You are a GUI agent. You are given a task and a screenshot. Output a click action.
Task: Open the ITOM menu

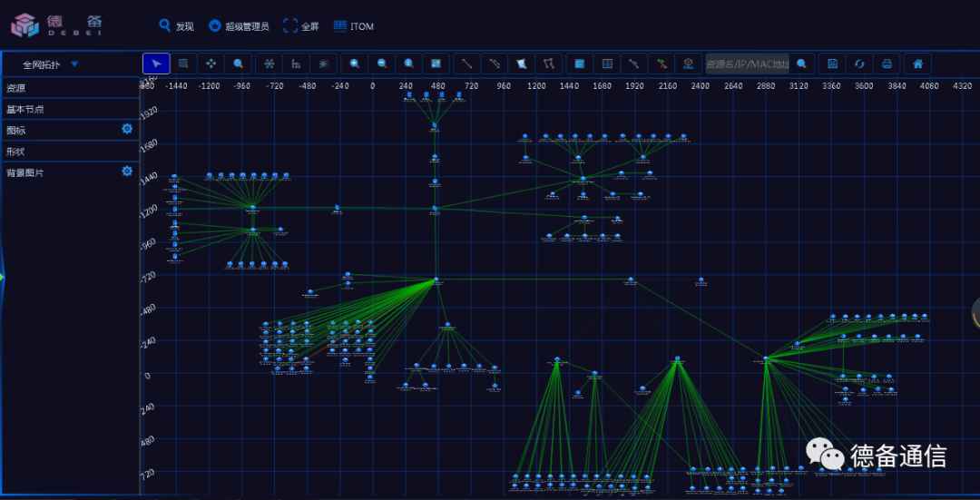(354, 25)
